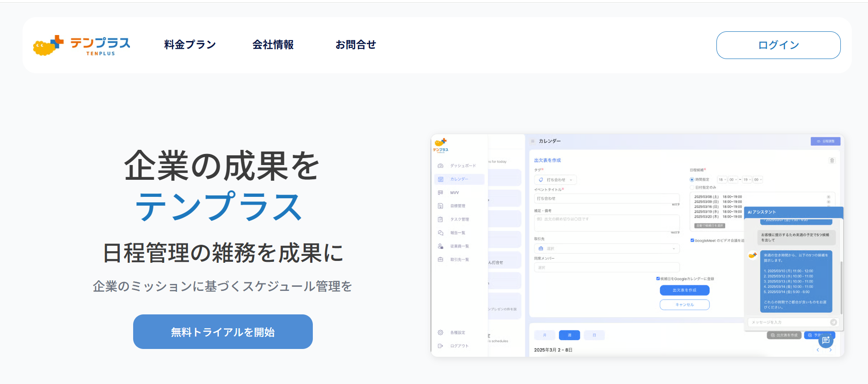
Task: Click the Tenplus logo in header
Action: click(x=82, y=45)
